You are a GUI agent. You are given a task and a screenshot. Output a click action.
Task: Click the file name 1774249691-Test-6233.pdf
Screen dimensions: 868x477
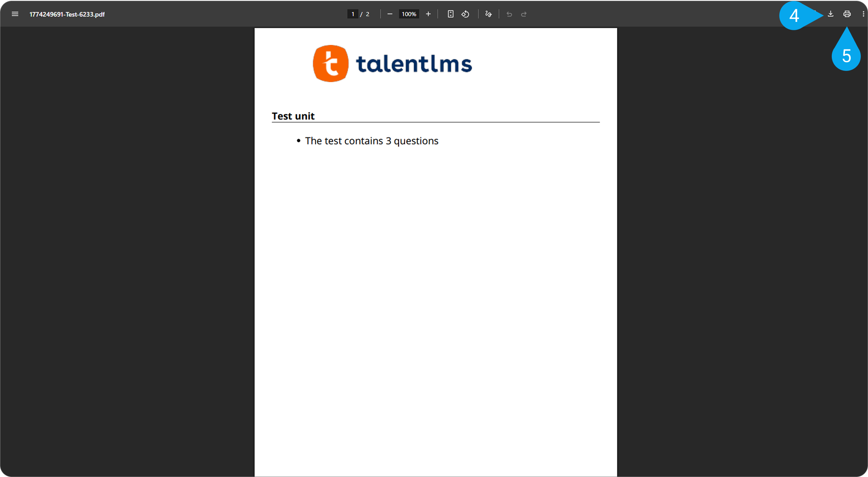[x=67, y=14]
